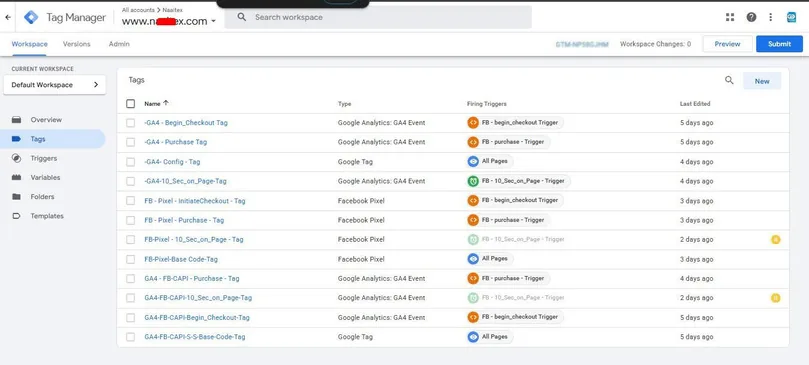Click green timer icon for -GA4-10_Sec_on_Page-Tag
809x365 pixels.
coord(473,181)
